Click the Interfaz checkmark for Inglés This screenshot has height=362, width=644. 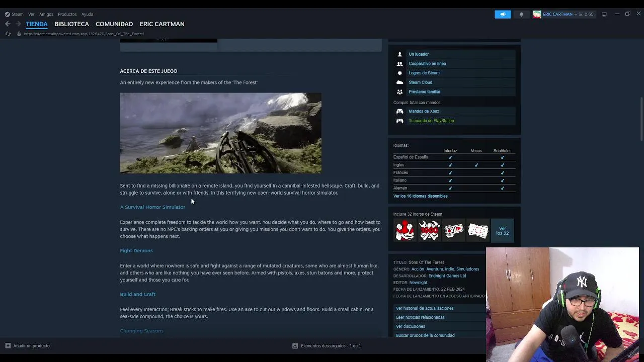[x=450, y=165]
